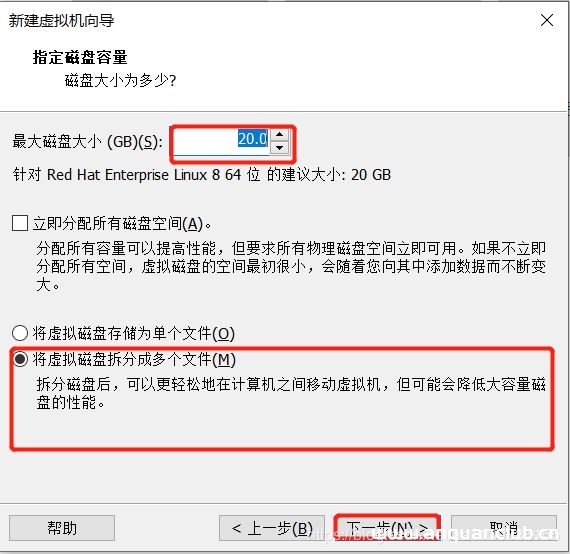This screenshot has height=554, width=570.
Task: Select radio circle for 拆分成多个文件
Action: (x=20, y=359)
